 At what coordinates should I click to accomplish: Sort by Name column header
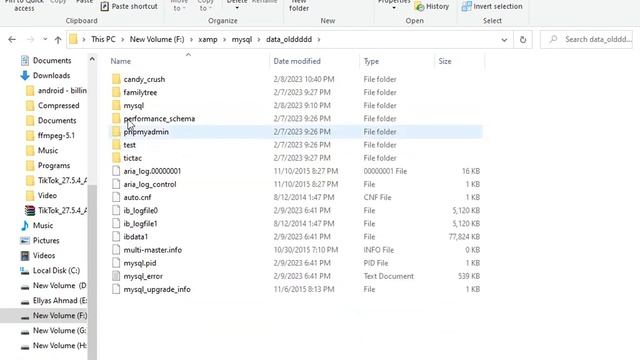(x=121, y=61)
